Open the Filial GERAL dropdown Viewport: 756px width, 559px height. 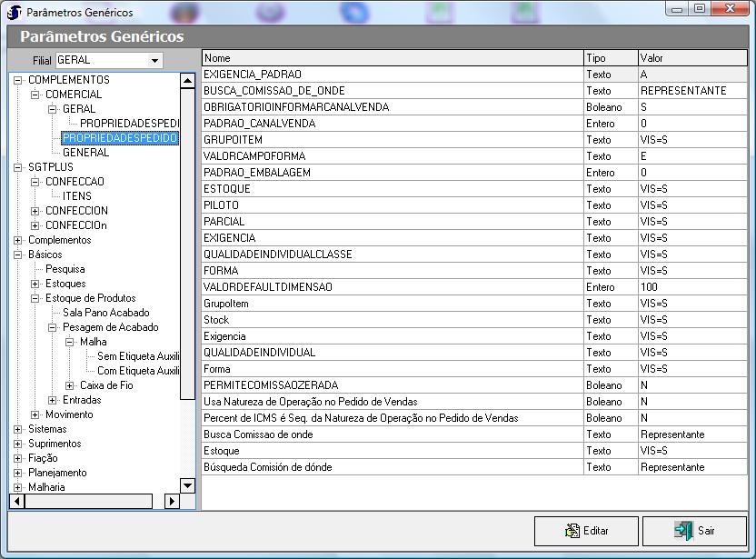[x=154, y=60]
